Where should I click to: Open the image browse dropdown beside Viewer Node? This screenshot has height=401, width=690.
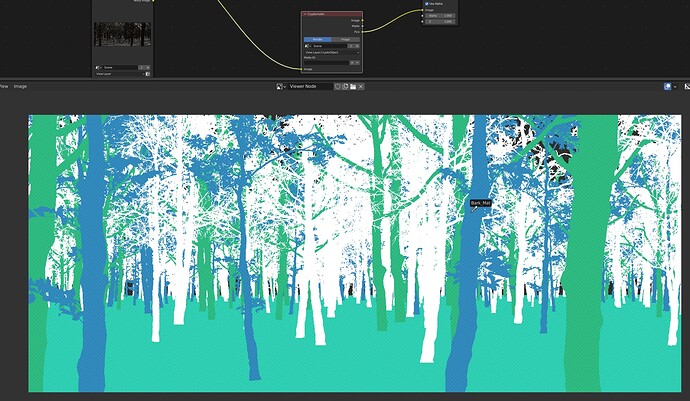(281, 86)
